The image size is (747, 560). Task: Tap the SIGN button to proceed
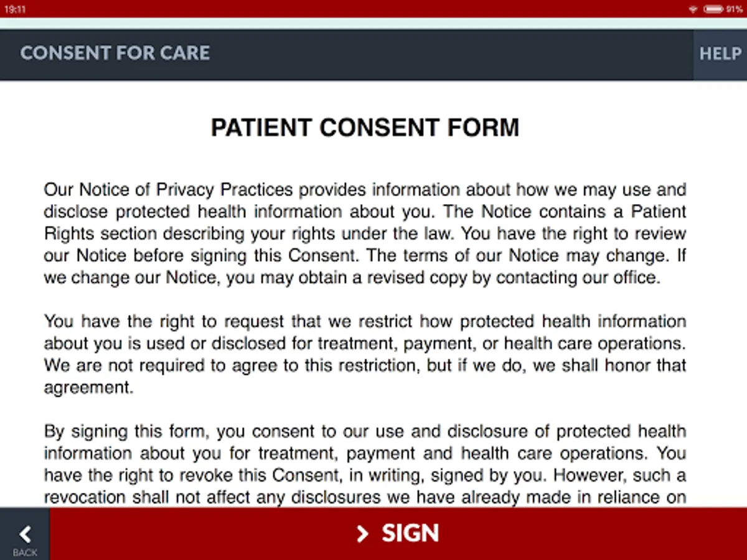[x=398, y=533]
